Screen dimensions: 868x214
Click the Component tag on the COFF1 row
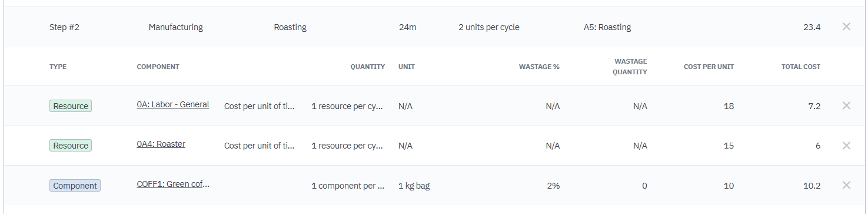click(75, 186)
